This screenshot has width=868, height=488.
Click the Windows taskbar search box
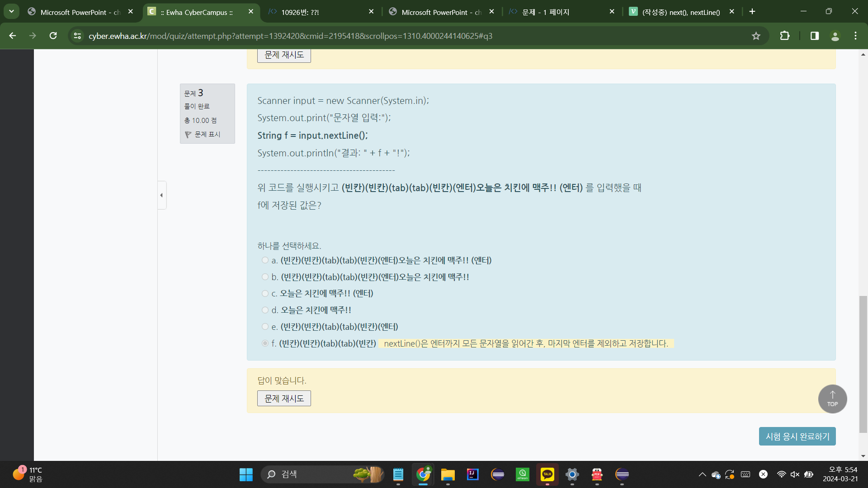(312, 474)
